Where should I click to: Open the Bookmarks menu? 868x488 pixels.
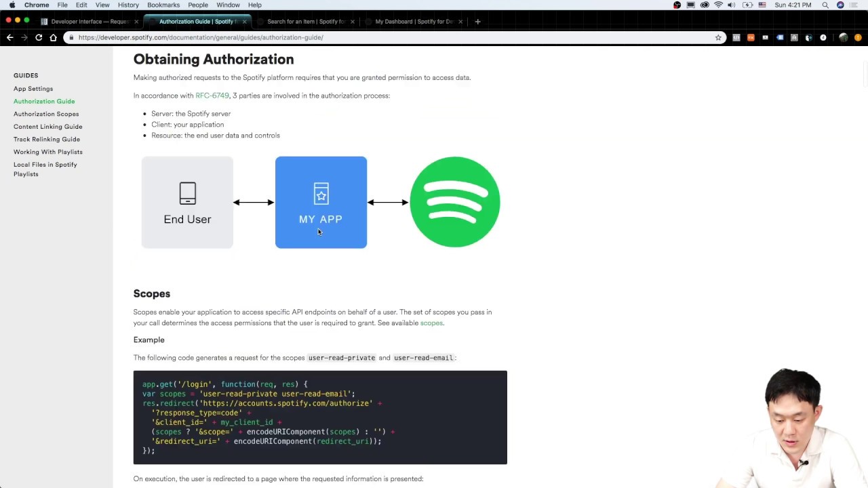point(163,5)
